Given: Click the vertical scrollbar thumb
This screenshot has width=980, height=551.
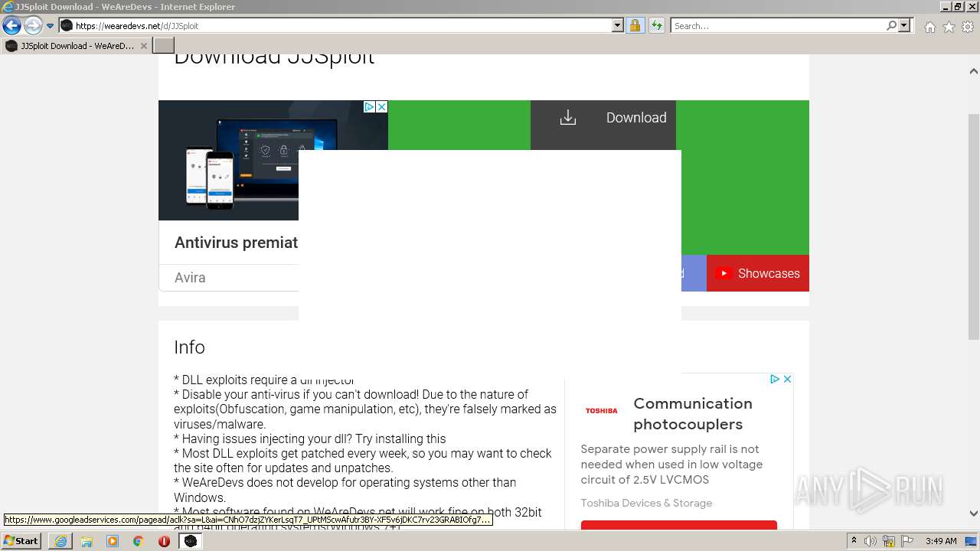Looking at the screenshot, I should tap(973, 226).
